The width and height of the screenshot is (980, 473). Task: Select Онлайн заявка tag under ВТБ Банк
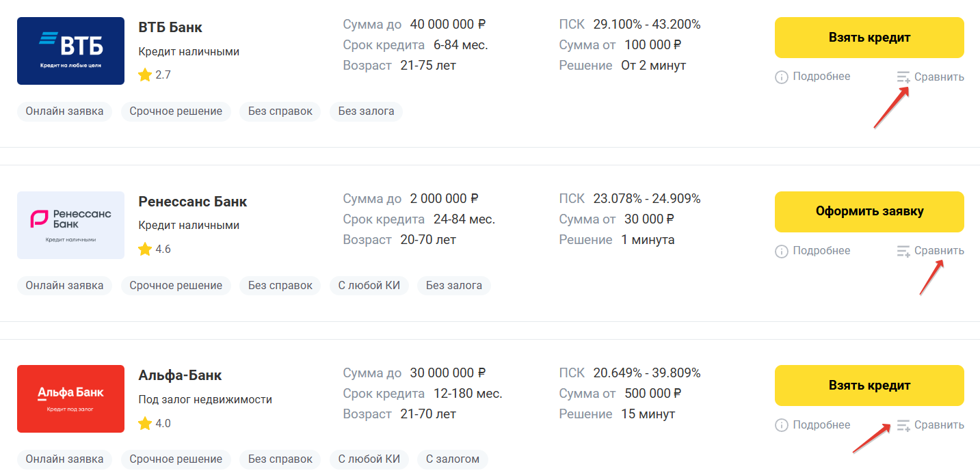click(64, 111)
